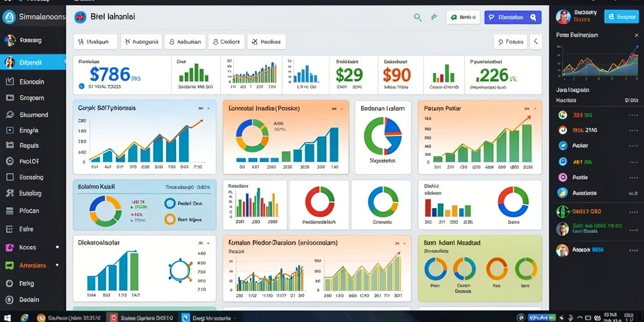The image size is (644, 322).
Task: Click the Windows Start icon on taskbar
Action: coord(8,318)
